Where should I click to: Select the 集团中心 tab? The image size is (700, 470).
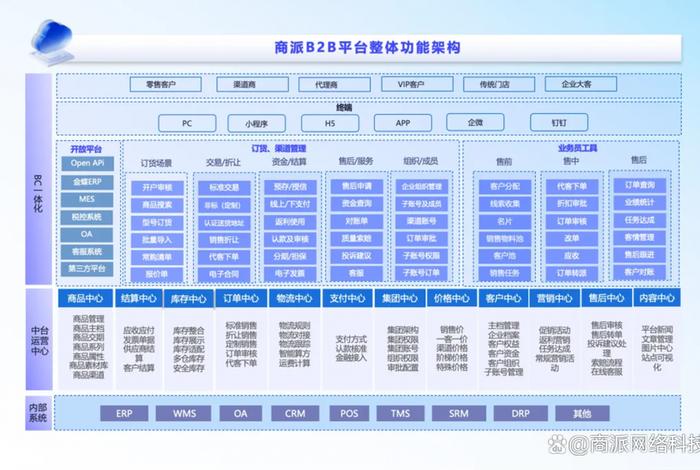tap(400, 298)
